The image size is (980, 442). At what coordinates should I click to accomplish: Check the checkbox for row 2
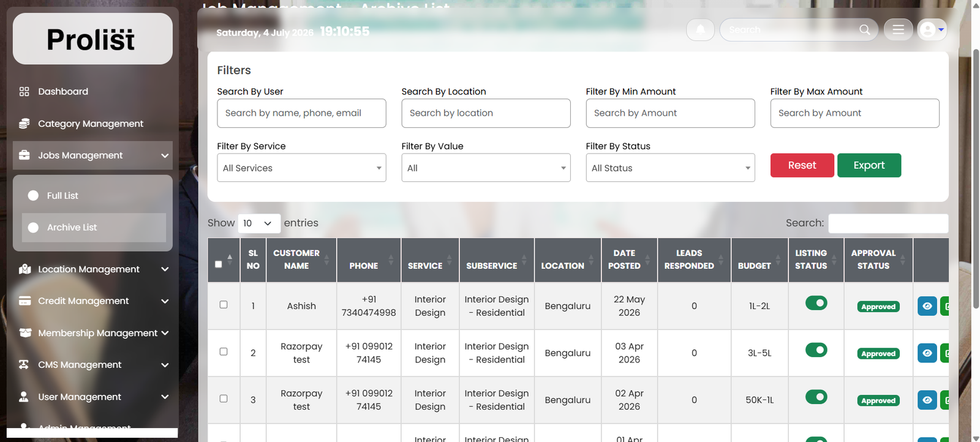pyautogui.click(x=224, y=351)
